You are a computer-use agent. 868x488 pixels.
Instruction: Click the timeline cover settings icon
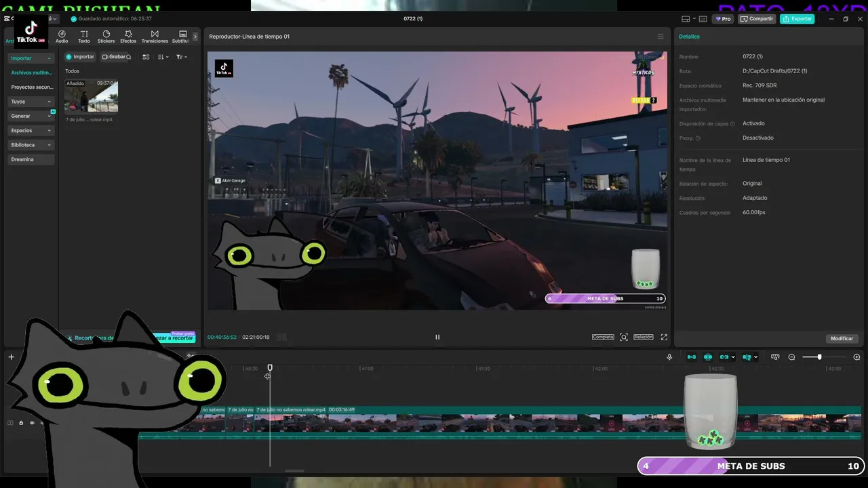click(x=775, y=357)
